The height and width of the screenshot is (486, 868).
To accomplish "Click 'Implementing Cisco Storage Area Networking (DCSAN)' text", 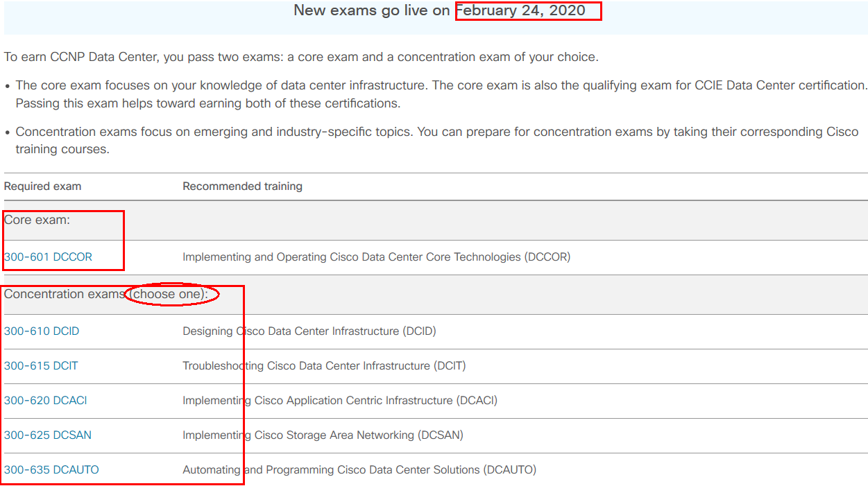I will (x=323, y=435).
